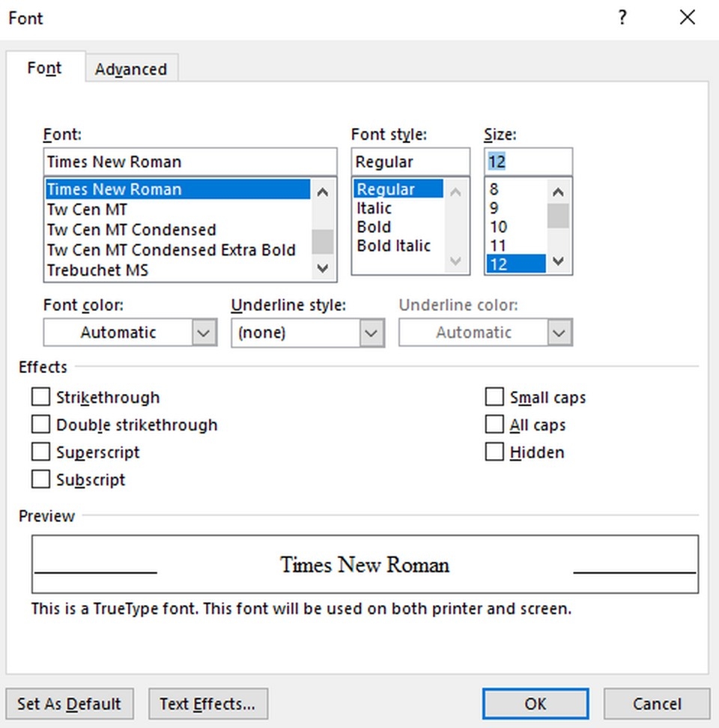Open the Font color dropdown
719x728 pixels.
click(204, 333)
